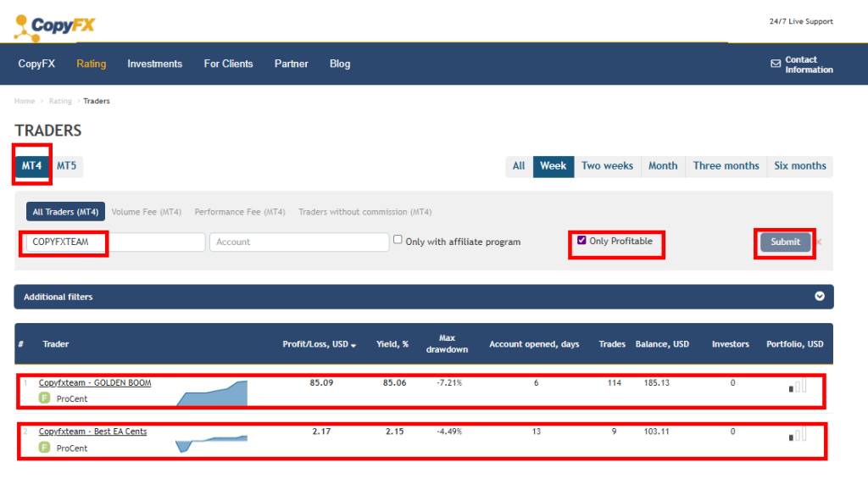Expand the Additional filters bar
The width and height of the screenshot is (868, 490).
click(x=424, y=297)
